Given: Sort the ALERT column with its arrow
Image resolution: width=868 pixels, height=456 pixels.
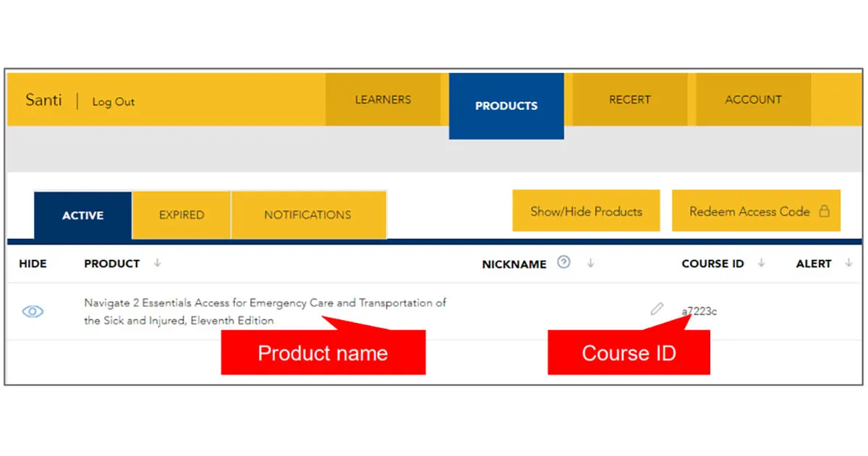Looking at the screenshot, I should click(x=848, y=263).
